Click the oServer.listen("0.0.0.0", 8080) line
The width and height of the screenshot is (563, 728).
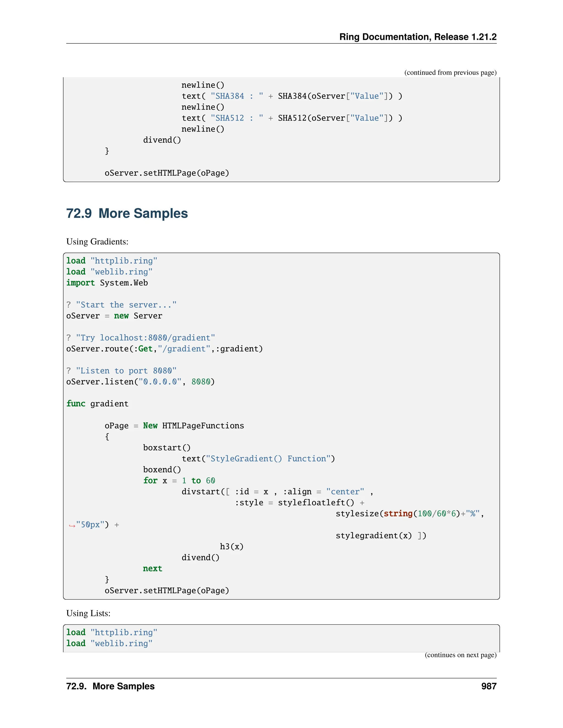coord(140,382)
